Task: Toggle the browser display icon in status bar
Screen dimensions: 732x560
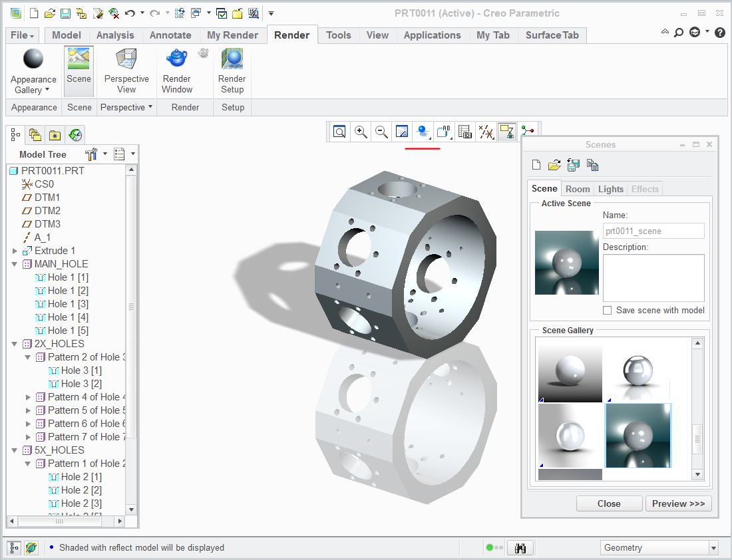Action: tap(31, 548)
